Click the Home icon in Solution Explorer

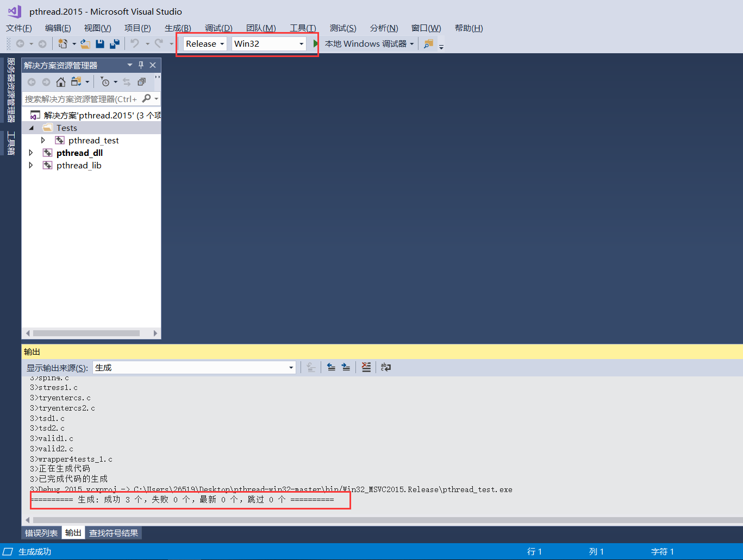tap(60, 82)
